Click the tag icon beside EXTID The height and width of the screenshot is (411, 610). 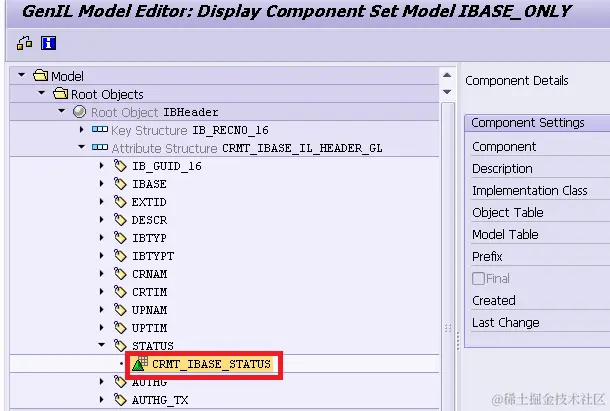pyautogui.click(x=120, y=202)
